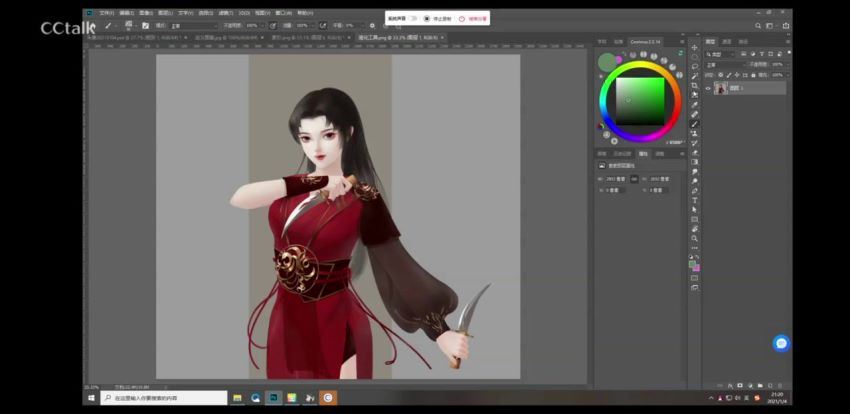
Task: Change the screen mode at toolbar bottom
Action: point(694,288)
